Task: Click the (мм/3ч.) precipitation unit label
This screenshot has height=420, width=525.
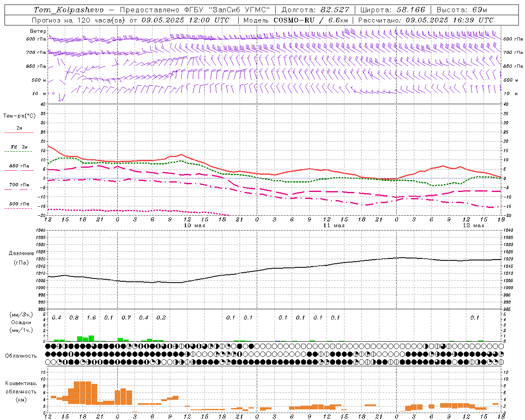Action: [x=21, y=315]
